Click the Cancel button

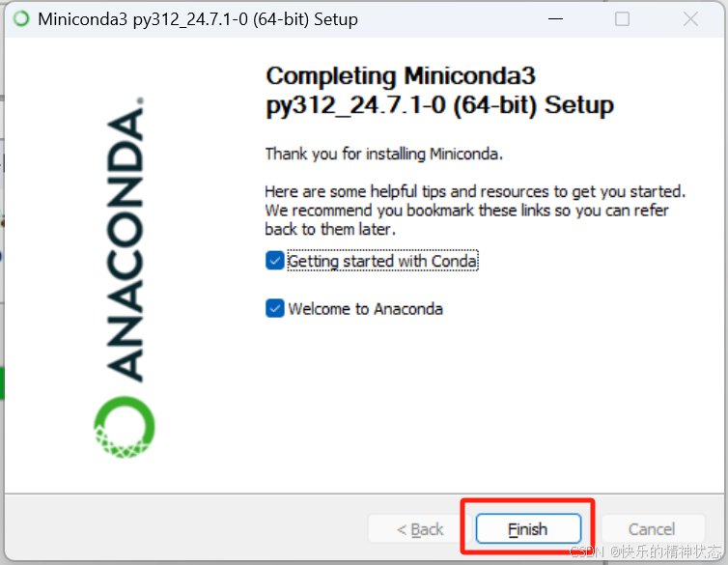tap(653, 529)
